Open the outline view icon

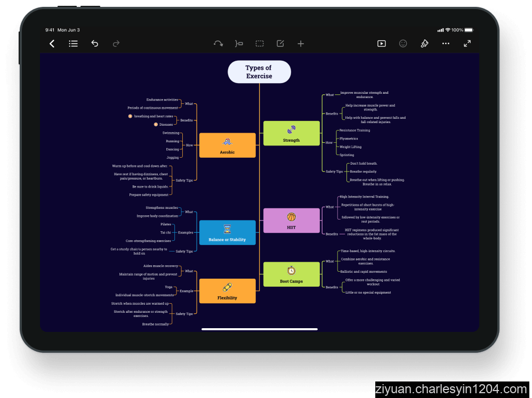click(x=73, y=44)
